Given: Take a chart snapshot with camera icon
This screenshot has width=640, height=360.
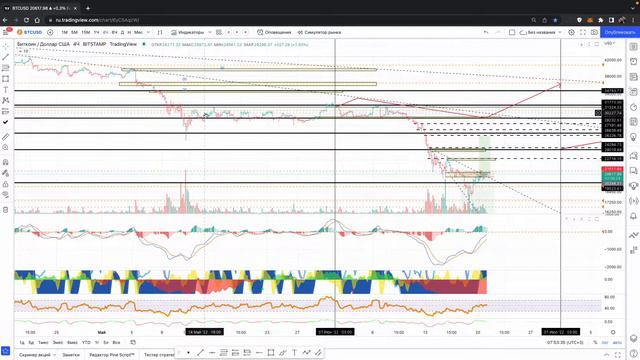Looking at the screenshot, I should tap(594, 32).
